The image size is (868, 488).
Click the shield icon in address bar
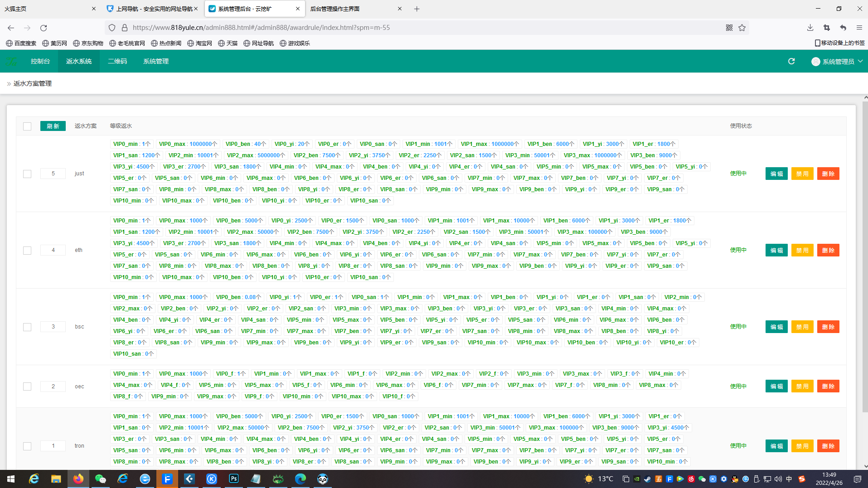pyautogui.click(x=112, y=28)
